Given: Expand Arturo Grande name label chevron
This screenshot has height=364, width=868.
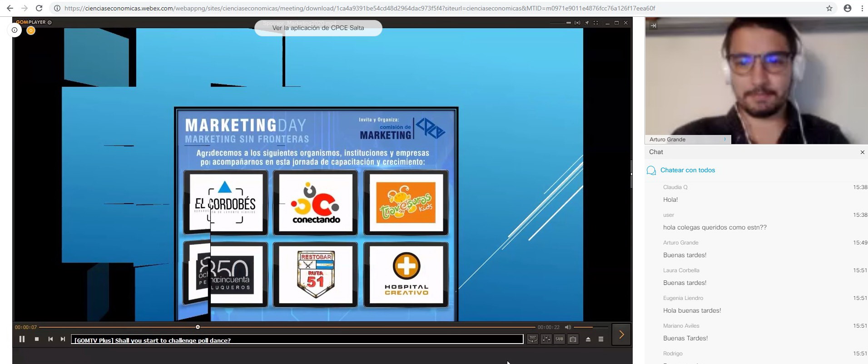Looking at the screenshot, I should click(x=725, y=139).
